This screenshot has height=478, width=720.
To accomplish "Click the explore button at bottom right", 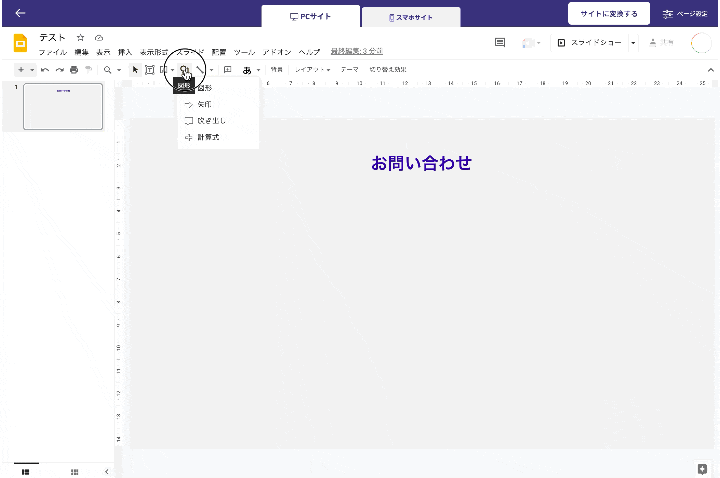I will tap(702, 468).
